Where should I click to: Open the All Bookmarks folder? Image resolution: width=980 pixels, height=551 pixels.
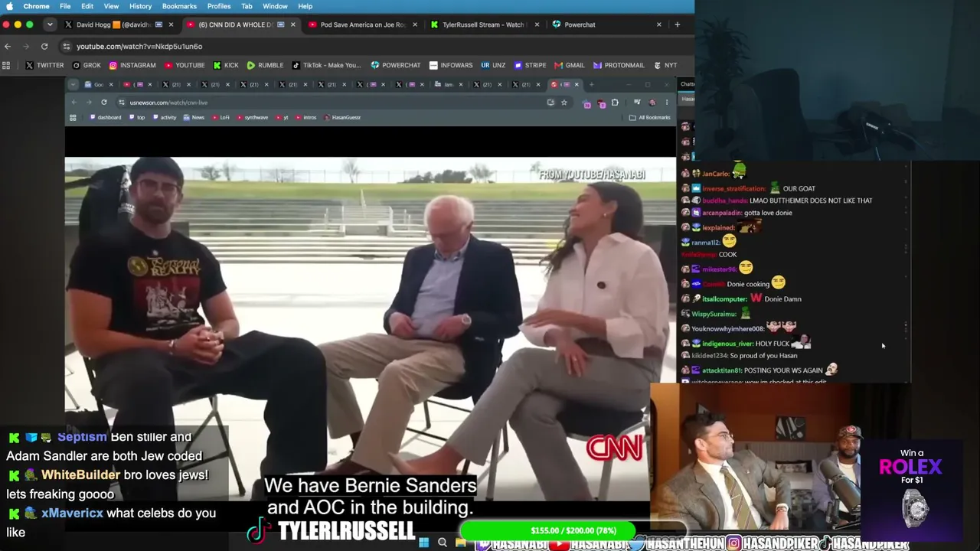(x=650, y=117)
